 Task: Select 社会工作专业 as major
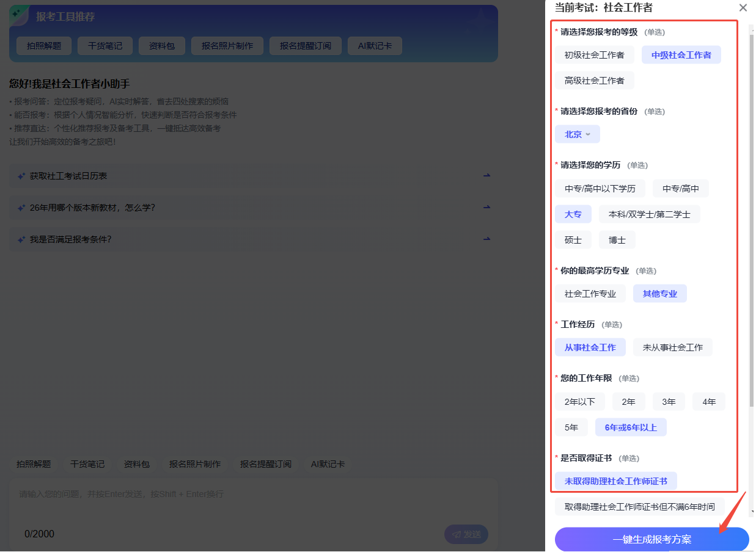point(590,294)
